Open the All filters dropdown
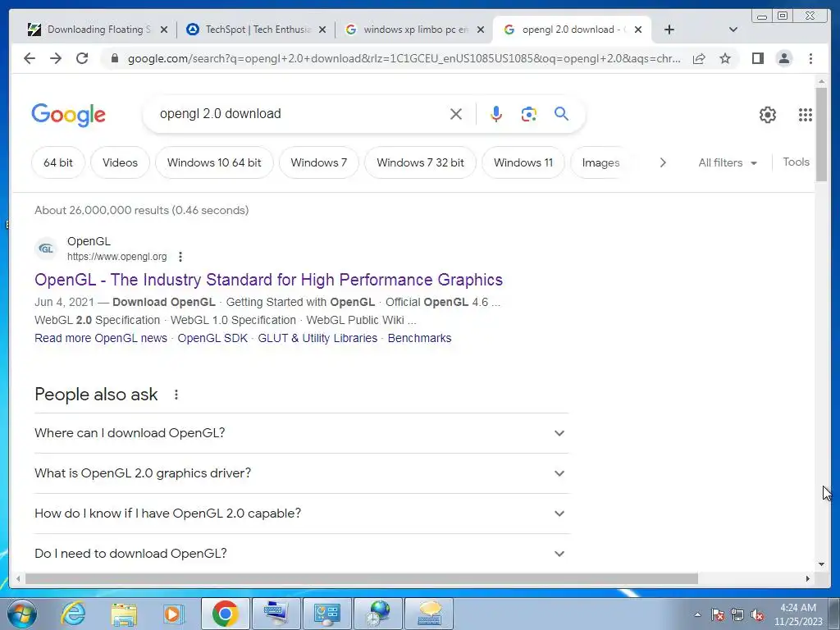Screen dimensions: 840x630 pyautogui.click(x=728, y=163)
